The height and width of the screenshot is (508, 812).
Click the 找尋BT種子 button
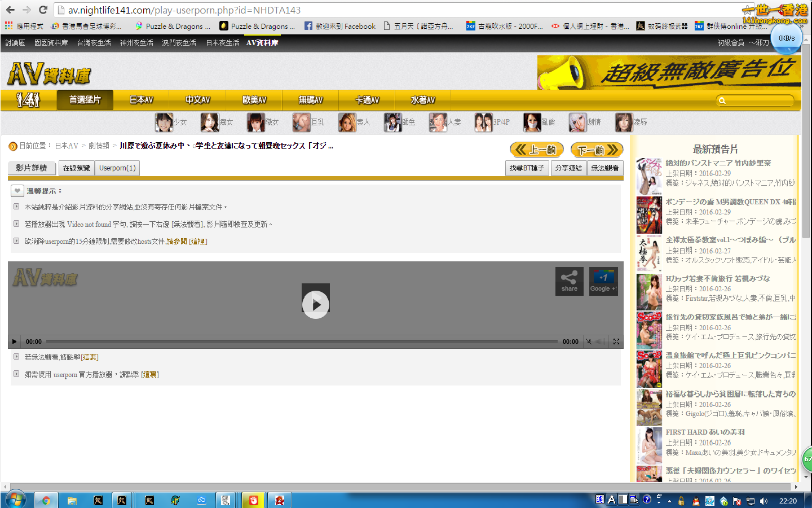pyautogui.click(x=527, y=168)
